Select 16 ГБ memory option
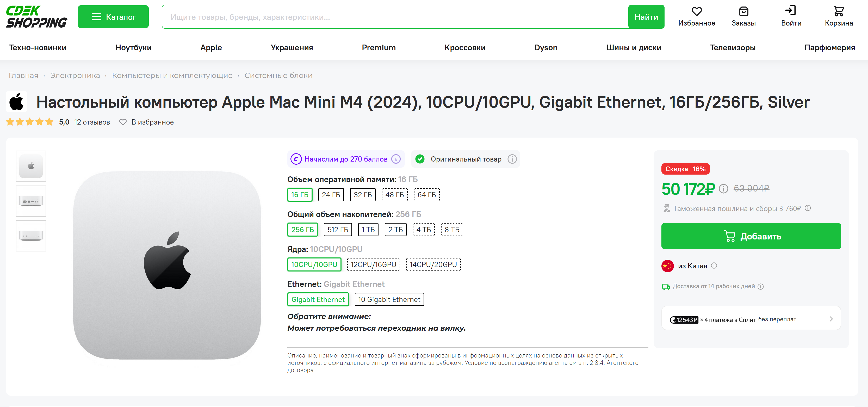This screenshot has width=868, height=407. point(300,195)
